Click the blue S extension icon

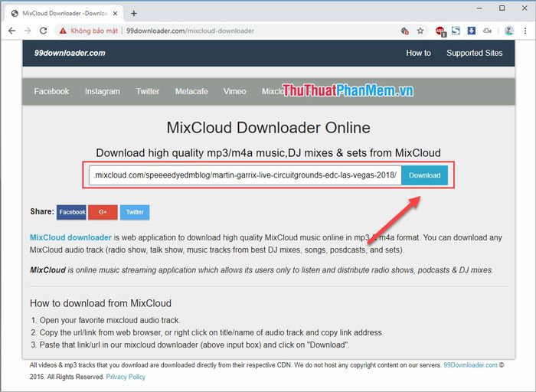456,31
